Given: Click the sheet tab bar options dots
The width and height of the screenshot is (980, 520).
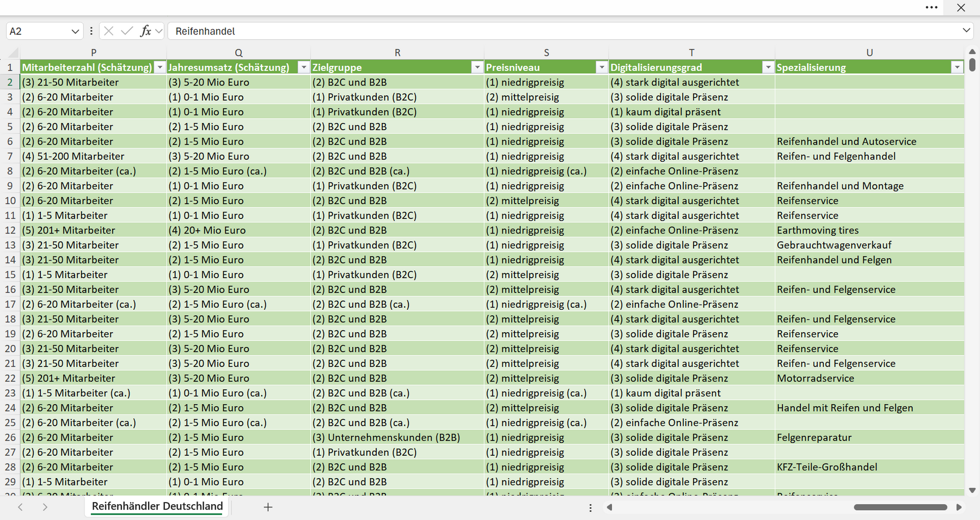Looking at the screenshot, I should click(590, 507).
